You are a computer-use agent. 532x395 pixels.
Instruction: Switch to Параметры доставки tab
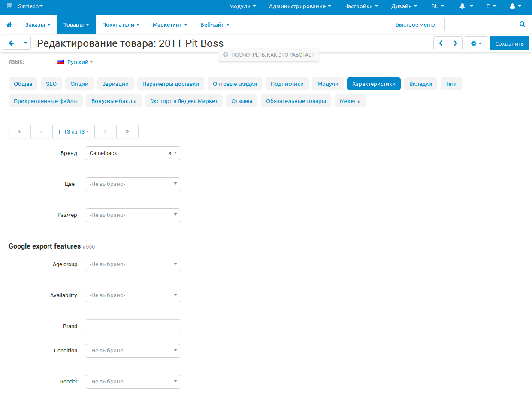coord(171,84)
